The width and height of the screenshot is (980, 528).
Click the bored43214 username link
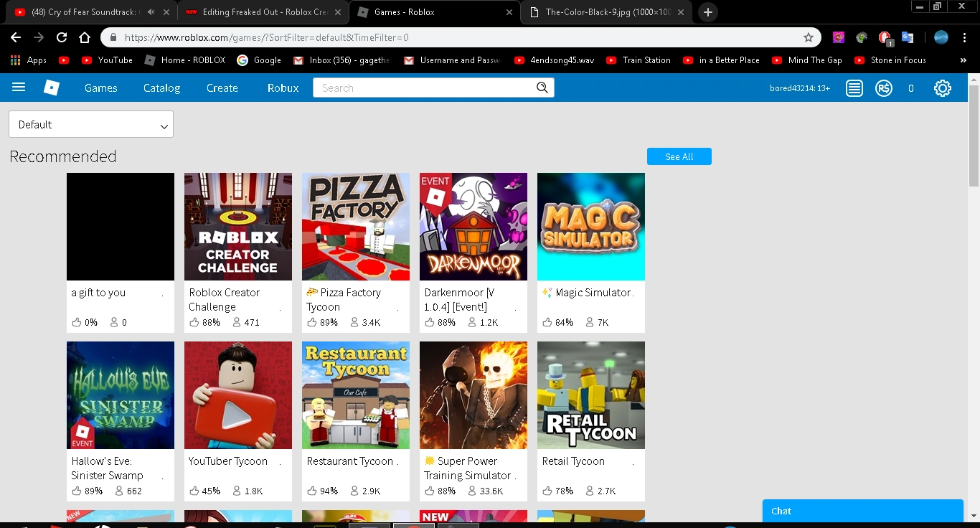coord(799,88)
